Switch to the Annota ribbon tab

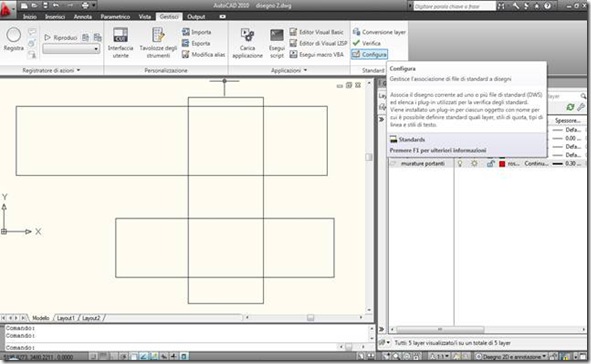coord(83,17)
